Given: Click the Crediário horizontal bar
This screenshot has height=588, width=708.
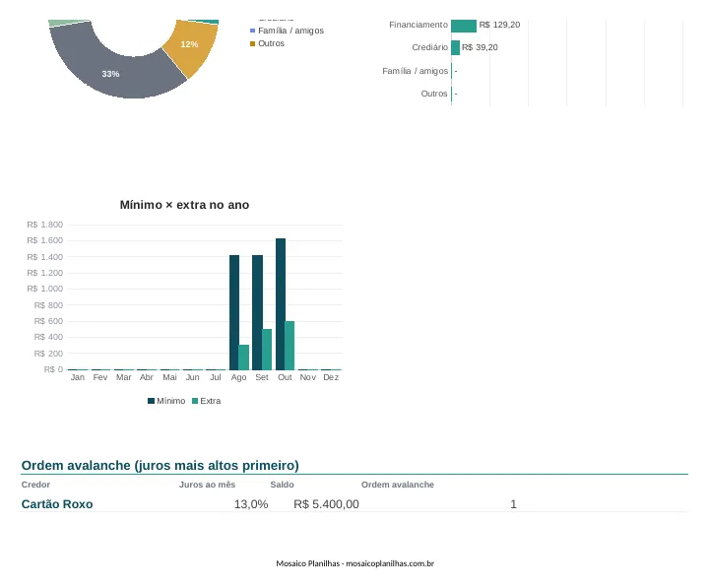Looking at the screenshot, I should pyautogui.click(x=455, y=48).
